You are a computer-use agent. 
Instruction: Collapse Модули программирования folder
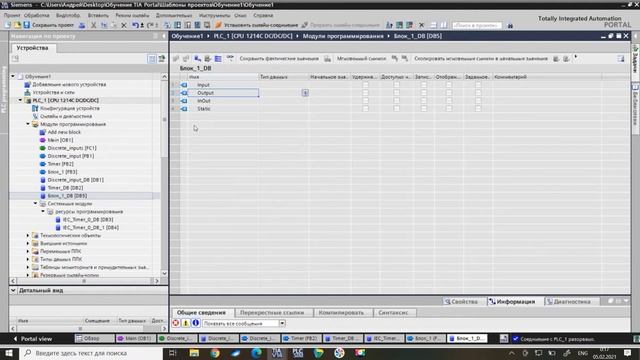coord(28,124)
